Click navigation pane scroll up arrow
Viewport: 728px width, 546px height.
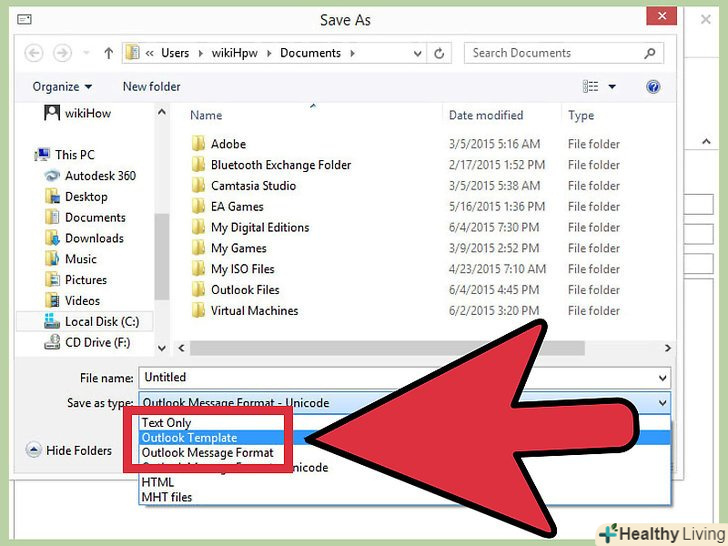click(x=162, y=112)
